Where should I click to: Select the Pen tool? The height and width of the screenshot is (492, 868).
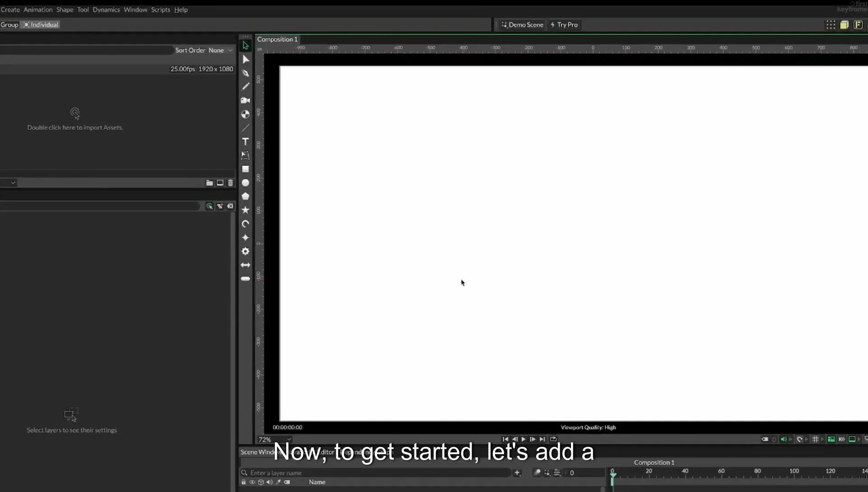[245, 73]
